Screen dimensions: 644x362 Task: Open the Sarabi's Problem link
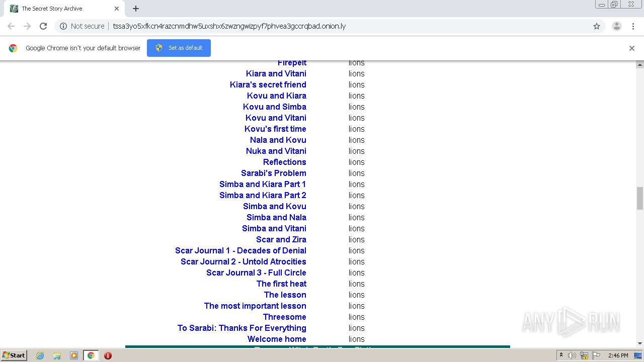pyautogui.click(x=273, y=173)
